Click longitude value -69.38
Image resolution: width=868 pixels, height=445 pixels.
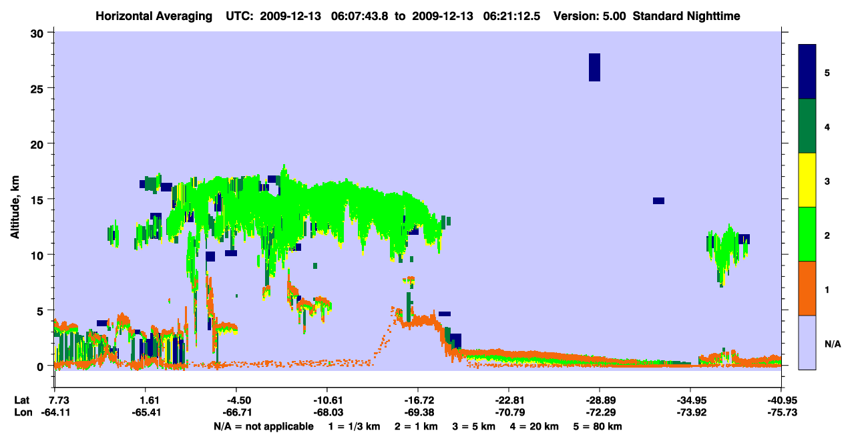click(417, 413)
